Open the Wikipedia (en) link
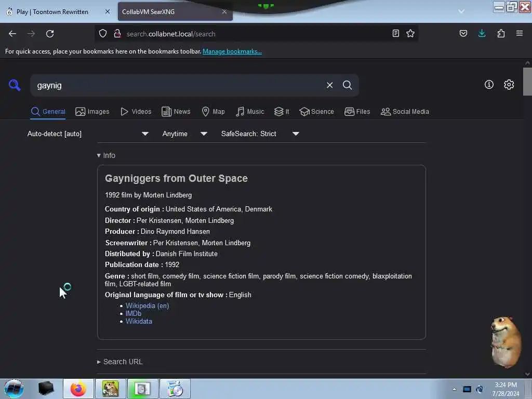Screen dimensions: 532x399 coord(147,305)
